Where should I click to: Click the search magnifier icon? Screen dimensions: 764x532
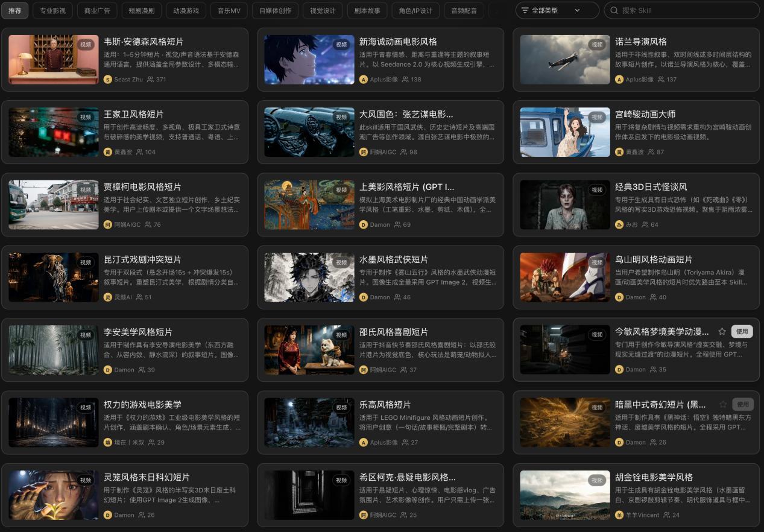614,10
